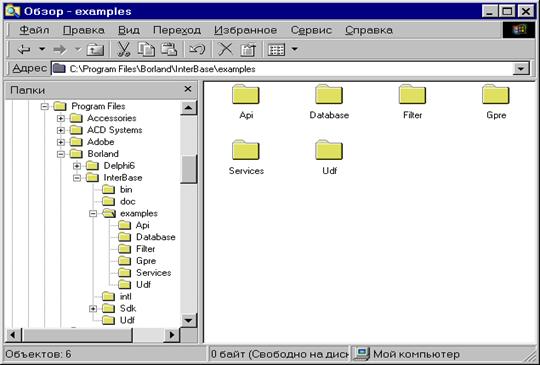Image resolution: width=540 pixels, height=365 pixels.
Task: Select doc folder in tree
Action: tap(128, 201)
